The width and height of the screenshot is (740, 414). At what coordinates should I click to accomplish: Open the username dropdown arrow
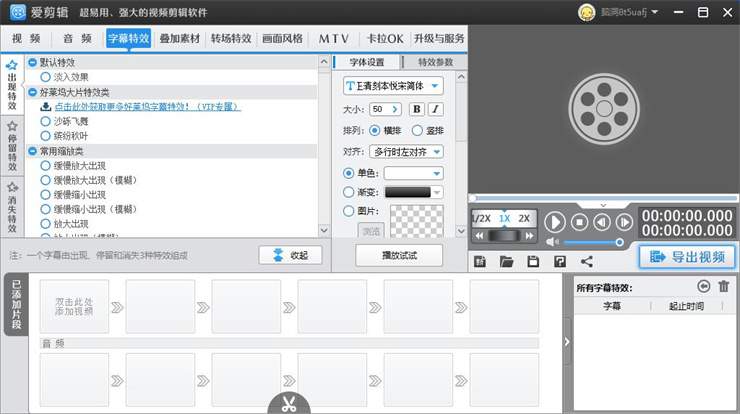click(x=655, y=12)
